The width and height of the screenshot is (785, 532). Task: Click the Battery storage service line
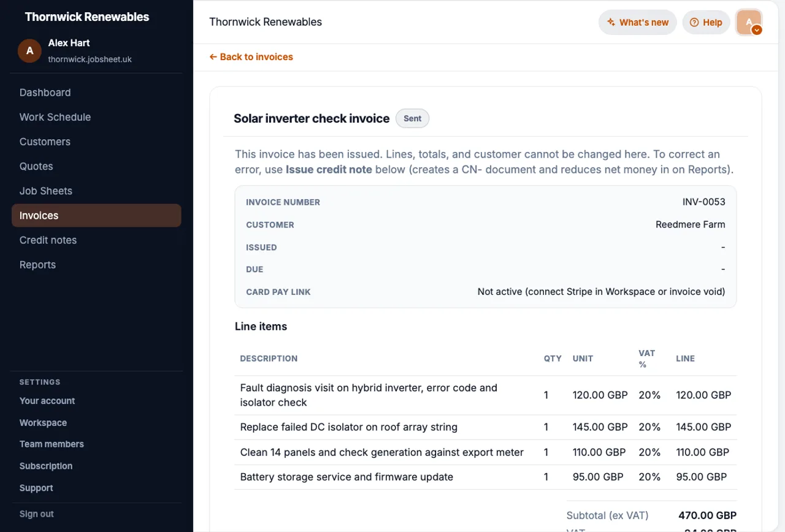click(347, 477)
